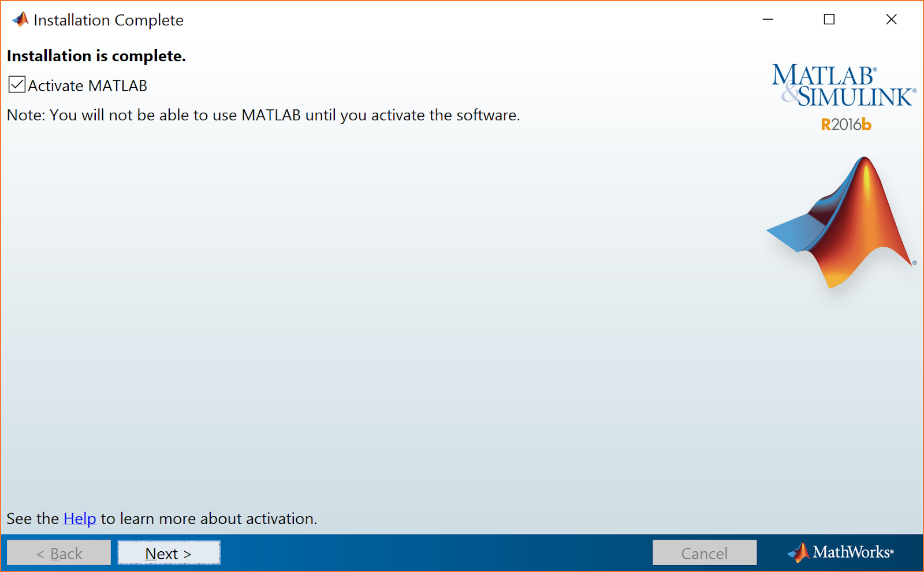924x572 pixels.
Task: Click the 'Installation is complete.' heading
Action: tap(96, 56)
